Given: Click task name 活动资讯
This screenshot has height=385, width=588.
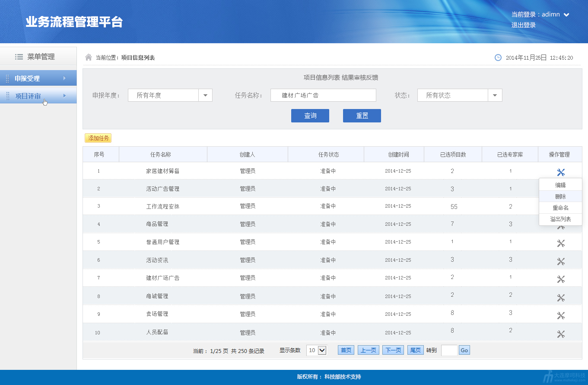Looking at the screenshot, I should tap(157, 260).
